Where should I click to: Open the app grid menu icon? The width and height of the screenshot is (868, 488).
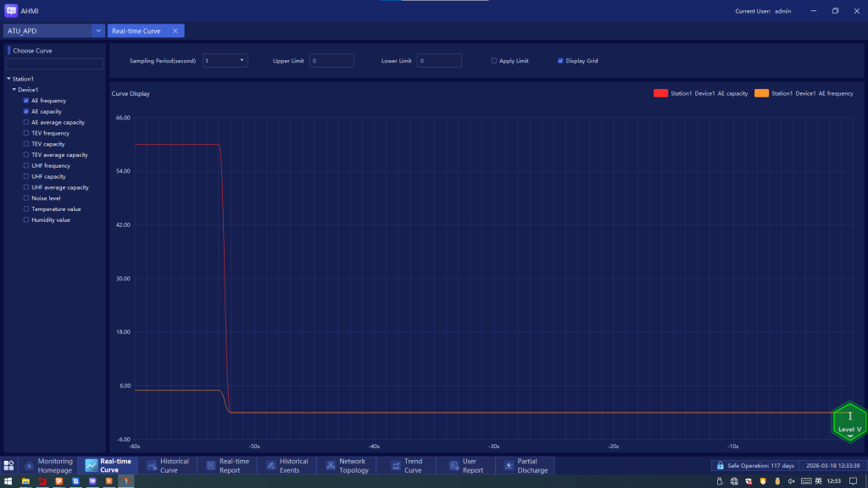click(x=8, y=465)
